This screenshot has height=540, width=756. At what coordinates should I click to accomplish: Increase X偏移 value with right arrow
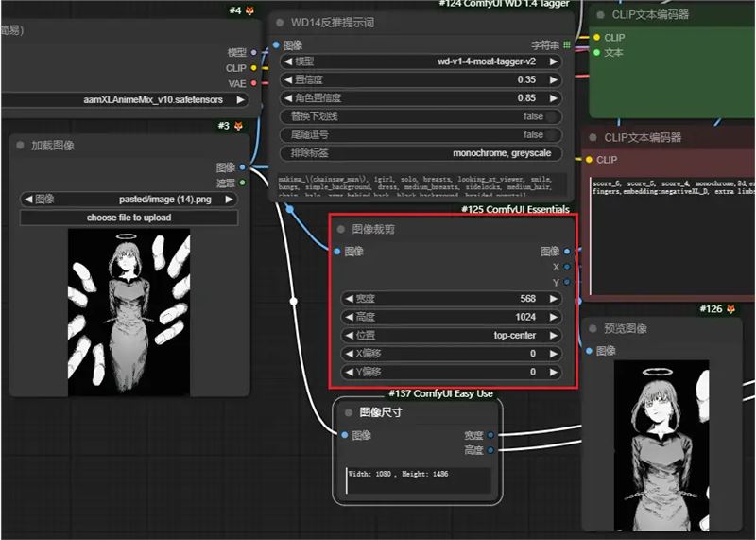coord(554,354)
